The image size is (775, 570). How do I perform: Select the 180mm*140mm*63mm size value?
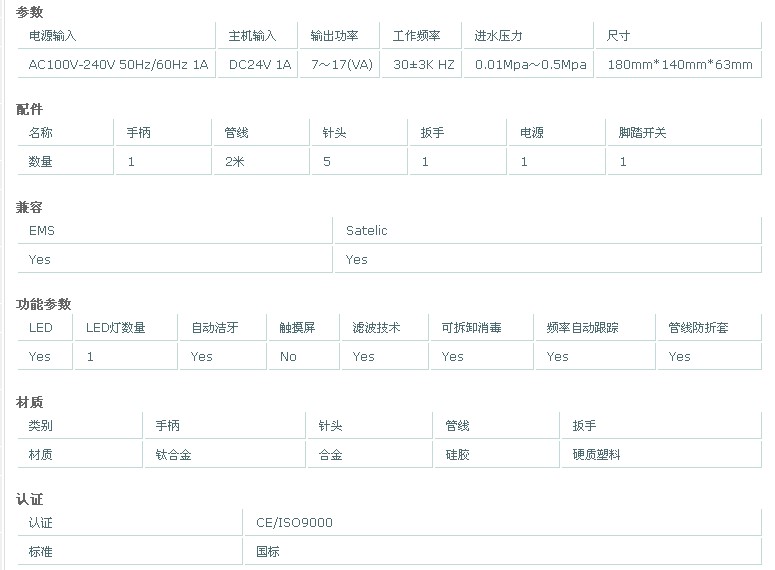tap(679, 64)
